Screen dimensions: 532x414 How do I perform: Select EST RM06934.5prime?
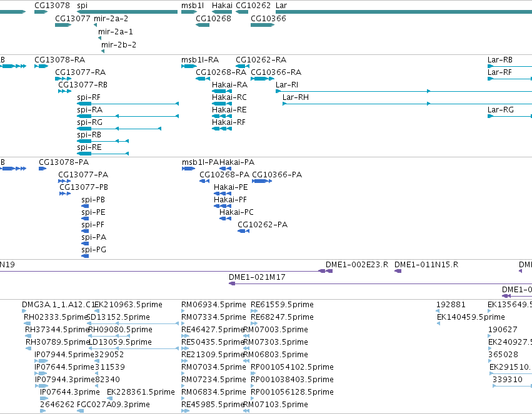(214, 305)
